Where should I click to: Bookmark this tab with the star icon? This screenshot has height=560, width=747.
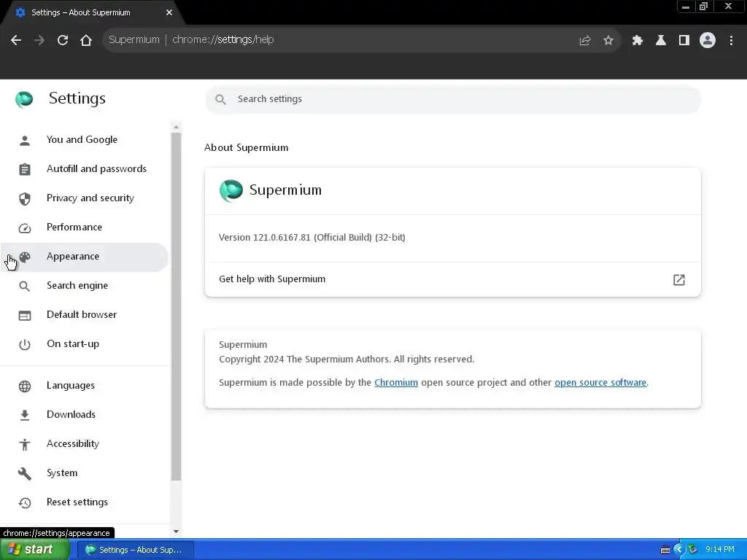(x=608, y=41)
